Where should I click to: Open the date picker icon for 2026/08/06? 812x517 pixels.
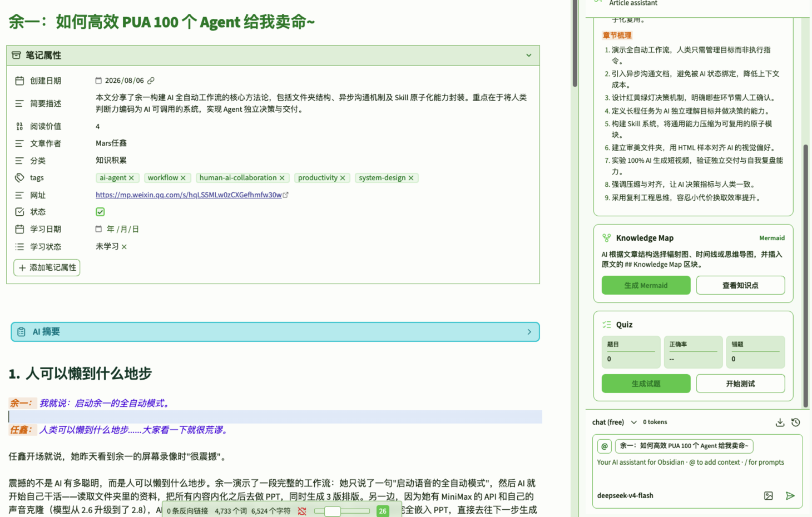point(98,81)
